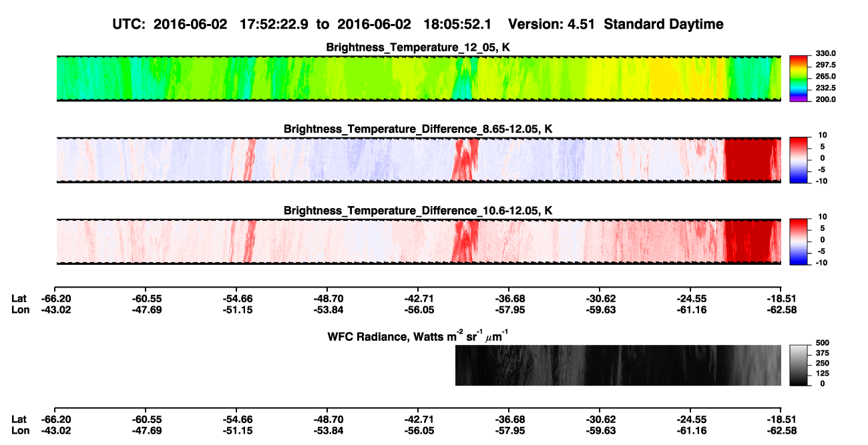
Task: Click the 232.5 colorbar tick label
Action: tap(826, 87)
